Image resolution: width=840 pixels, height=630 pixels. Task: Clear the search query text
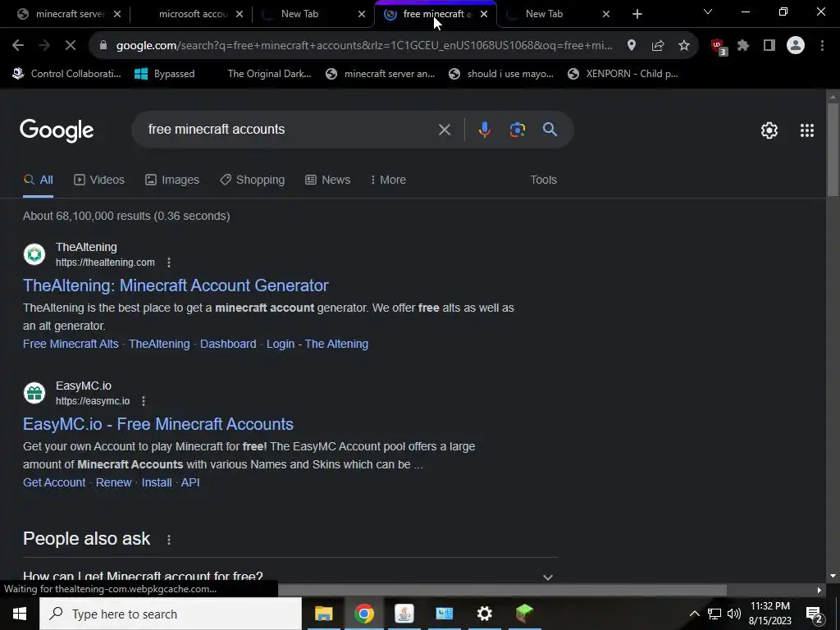pyautogui.click(x=444, y=130)
